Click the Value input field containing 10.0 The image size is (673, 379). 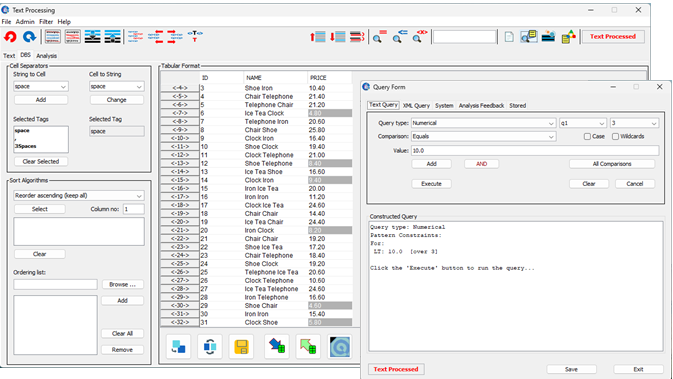tap(535, 151)
